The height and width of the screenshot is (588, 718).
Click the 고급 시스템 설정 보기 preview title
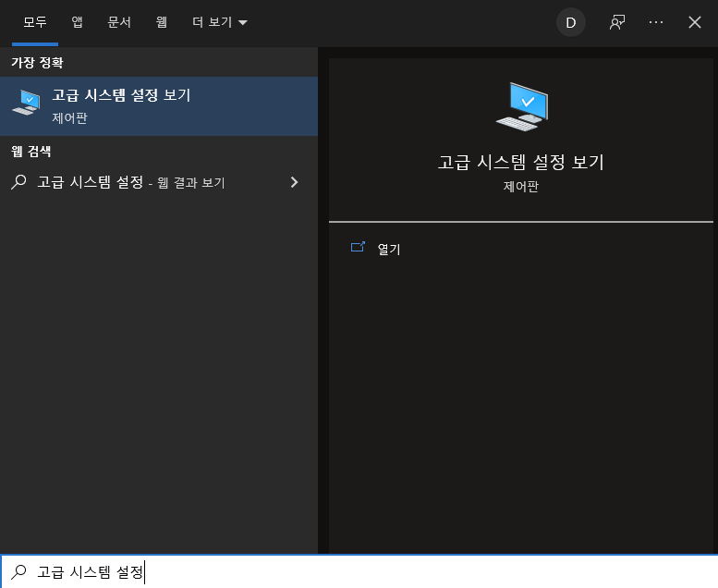tap(521, 162)
